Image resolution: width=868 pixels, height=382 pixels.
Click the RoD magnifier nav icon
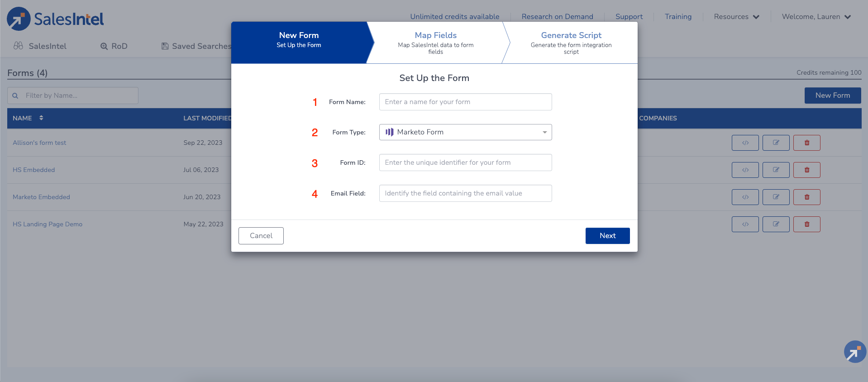pos(104,46)
